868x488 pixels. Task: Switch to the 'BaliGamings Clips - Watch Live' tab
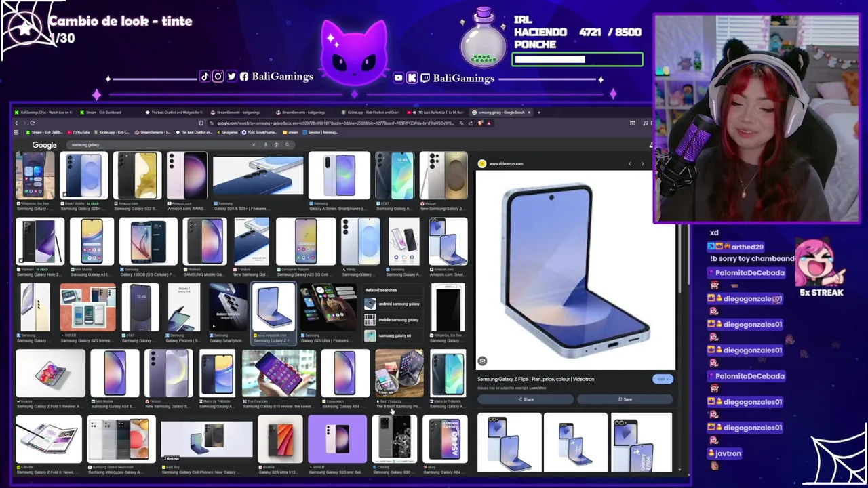click(x=45, y=112)
